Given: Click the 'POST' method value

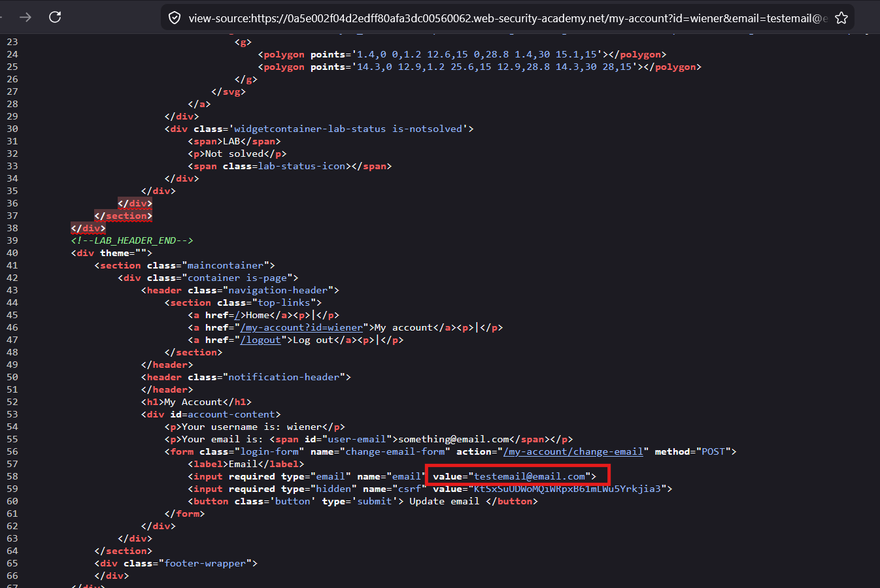Looking at the screenshot, I should click(713, 451).
